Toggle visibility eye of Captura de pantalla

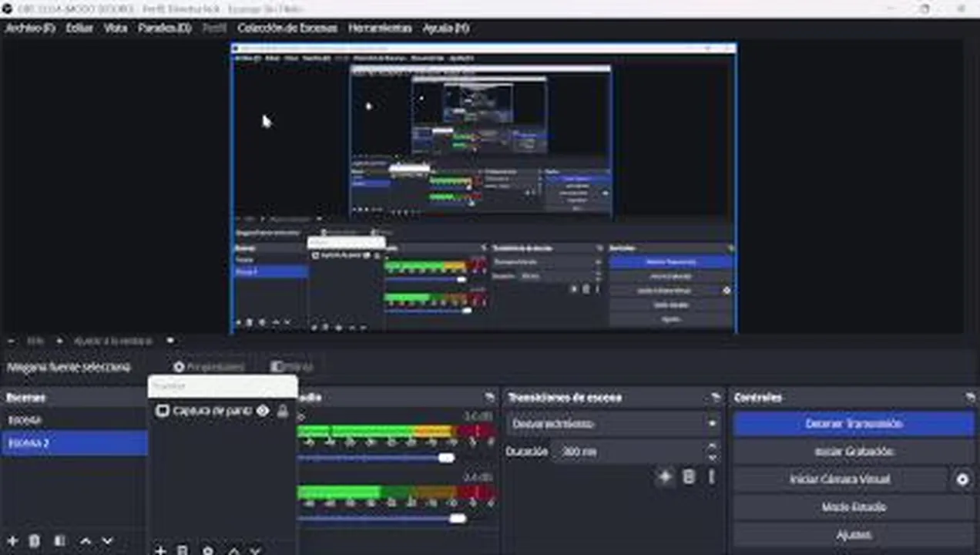coord(263,411)
